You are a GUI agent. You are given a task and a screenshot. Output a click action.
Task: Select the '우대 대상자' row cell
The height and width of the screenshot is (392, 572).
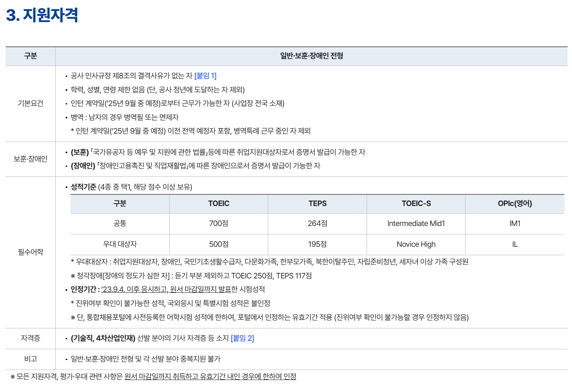click(x=120, y=244)
